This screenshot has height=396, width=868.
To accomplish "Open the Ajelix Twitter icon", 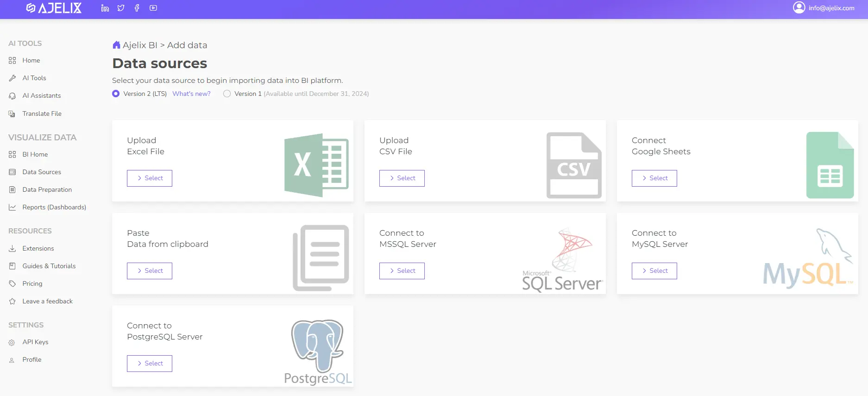I will pos(121,8).
